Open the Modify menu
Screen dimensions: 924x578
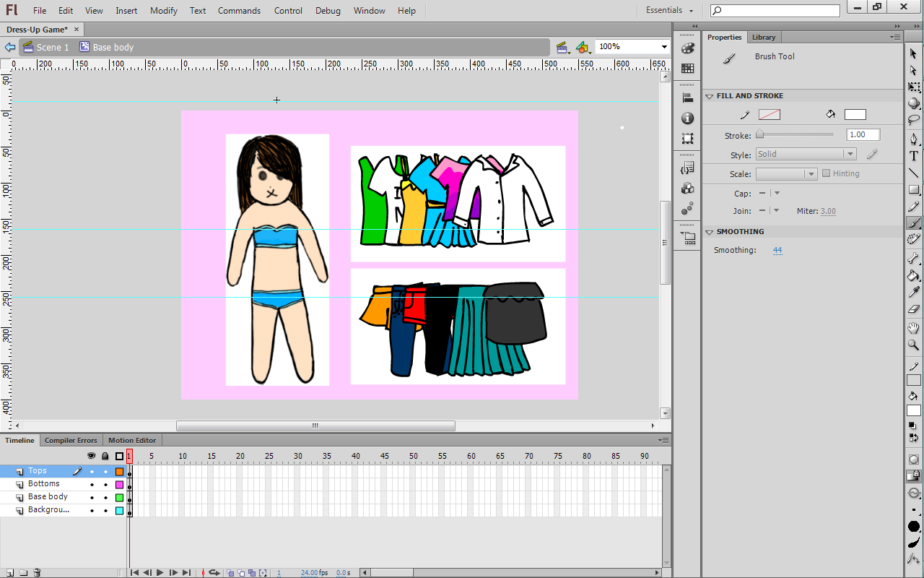click(x=163, y=11)
